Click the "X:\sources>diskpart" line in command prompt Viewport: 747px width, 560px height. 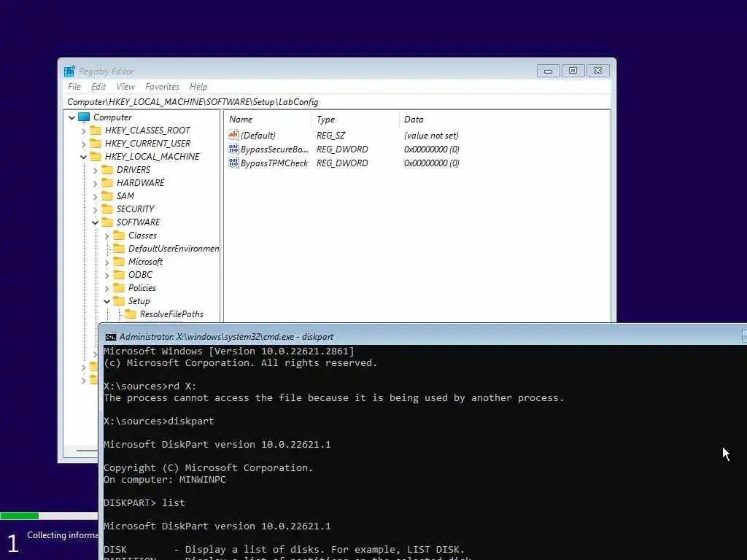point(158,421)
